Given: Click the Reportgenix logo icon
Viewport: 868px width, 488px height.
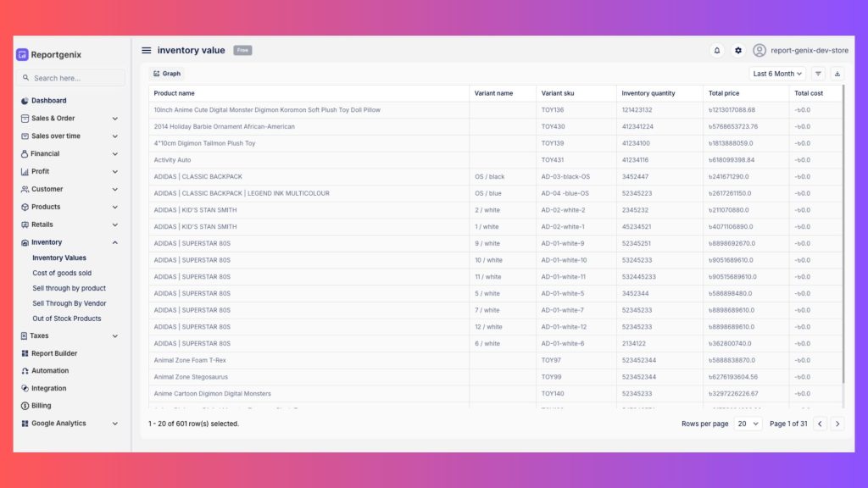Looking at the screenshot, I should [x=22, y=54].
